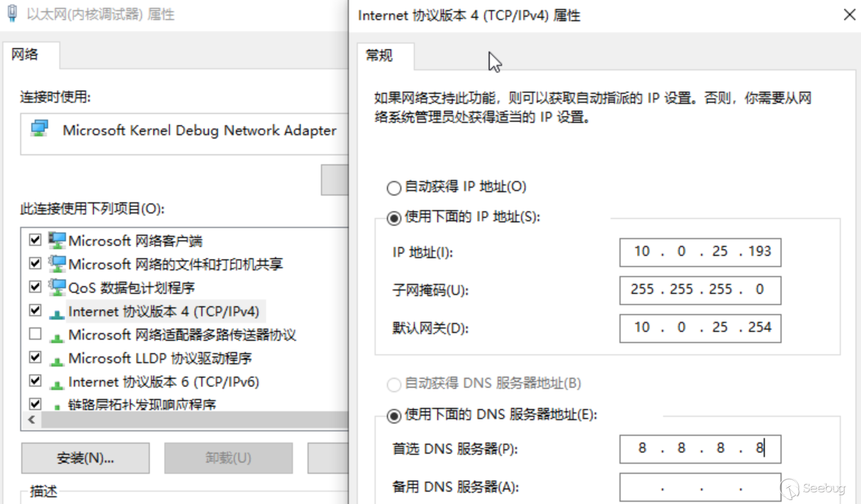The image size is (861, 504).
Task: Click the list's left scroll arrow
Action: pyautogui.click(x=31, y=420)
